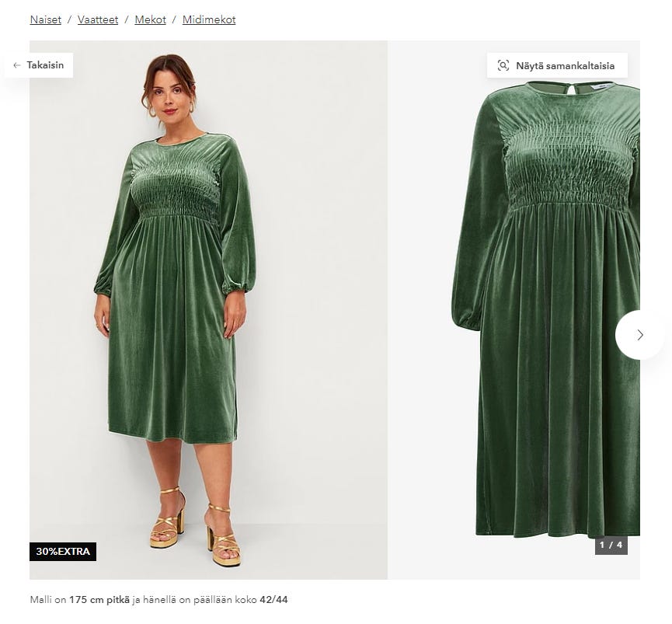Screen dimensions: 672x624
Task: Open the Naiset breadcrumb link
Action: [x=45, y=19]
